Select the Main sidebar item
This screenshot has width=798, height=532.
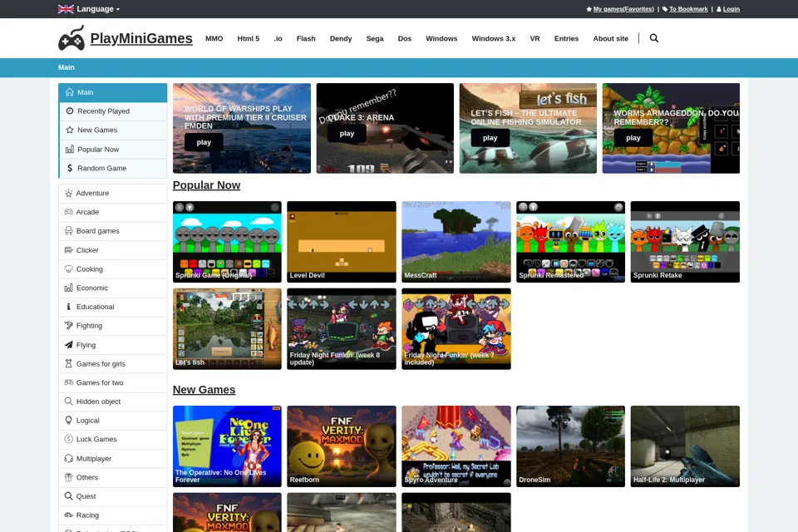(x=112, y=92)
